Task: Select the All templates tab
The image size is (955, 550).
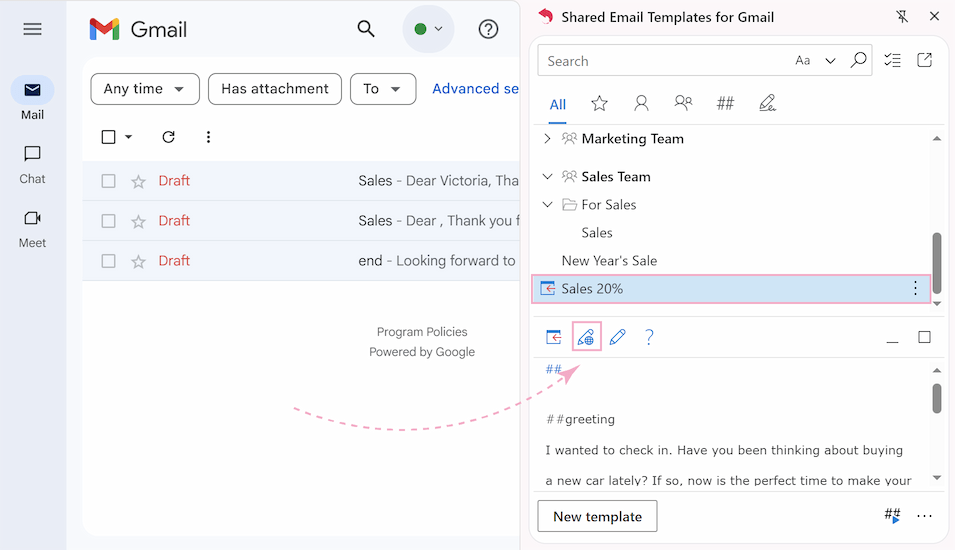Action: (x=558, y=105)
